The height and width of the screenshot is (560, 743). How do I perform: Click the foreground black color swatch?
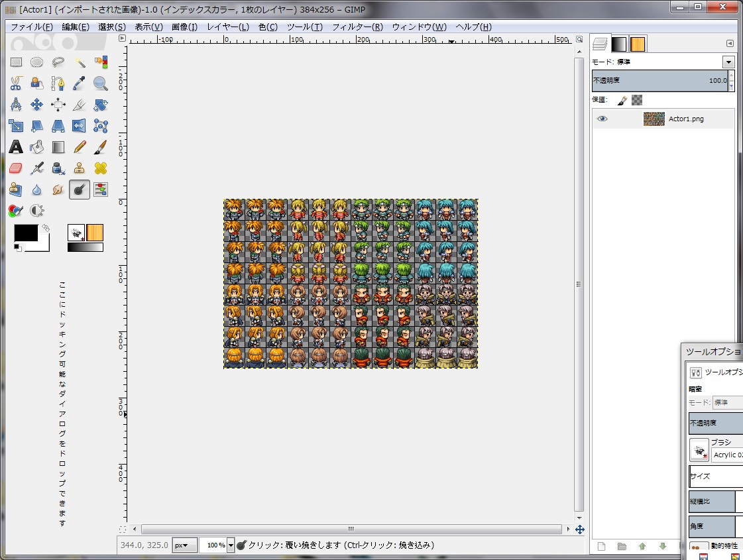pyautogui.click(x=26, y=233)
